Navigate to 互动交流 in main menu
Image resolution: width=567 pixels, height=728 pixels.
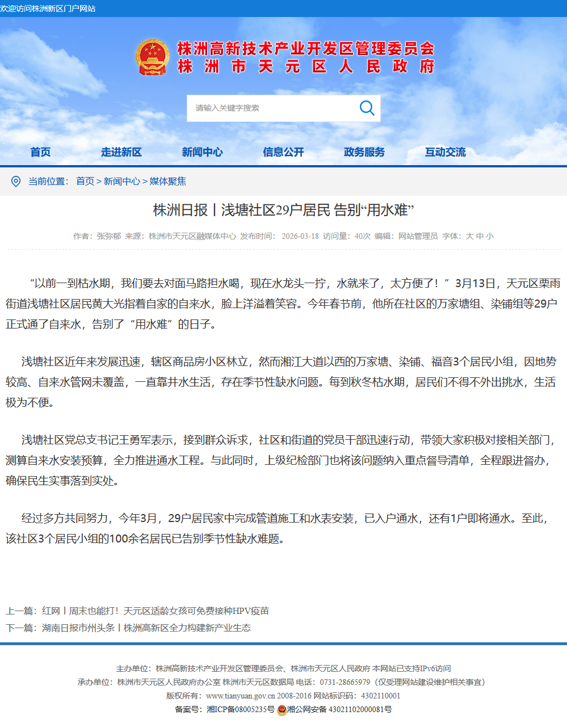click(445, 152)
